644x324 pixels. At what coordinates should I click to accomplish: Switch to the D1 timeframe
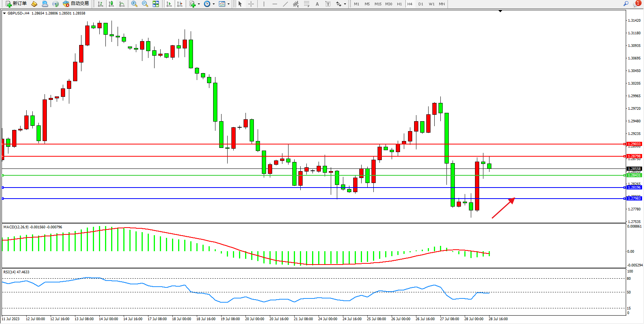click(421, 4)
